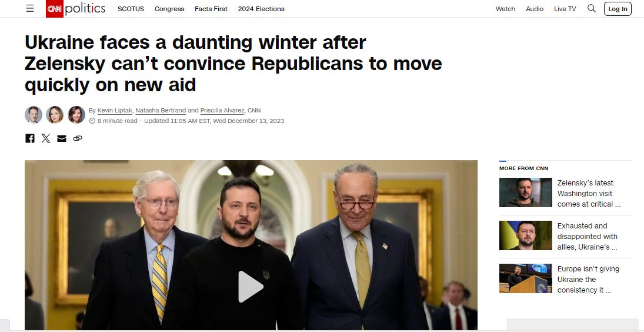The height and width of the screenshot is (332, 644).
Task: Click Kevin Liptak's author avatar
Action: (34, 115)
